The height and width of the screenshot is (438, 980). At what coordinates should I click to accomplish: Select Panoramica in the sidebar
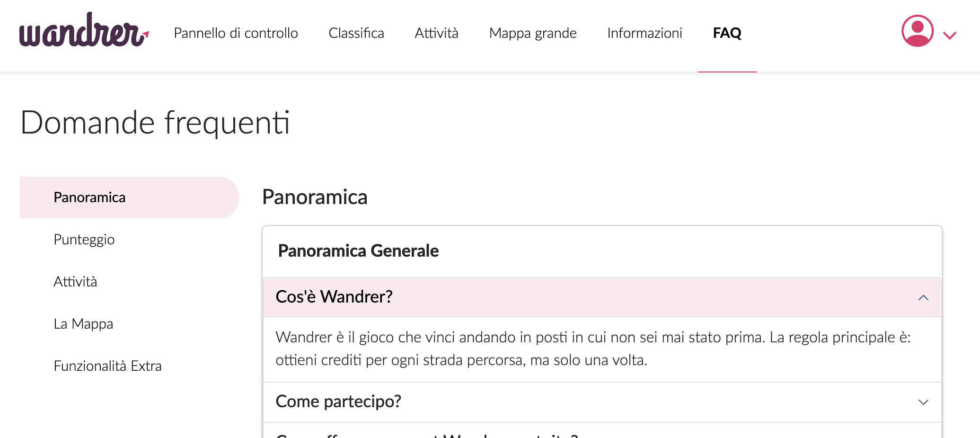coord(129,197)
